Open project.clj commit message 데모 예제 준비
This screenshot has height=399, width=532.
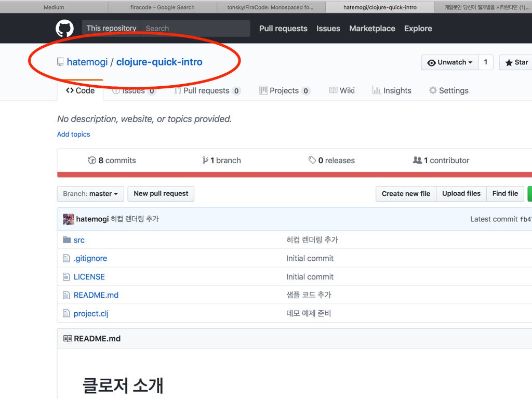point(309,313)
